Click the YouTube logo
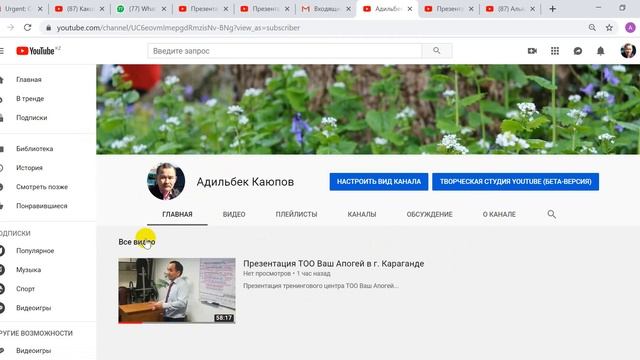This screenshot has width=640, height=360. 36,51
